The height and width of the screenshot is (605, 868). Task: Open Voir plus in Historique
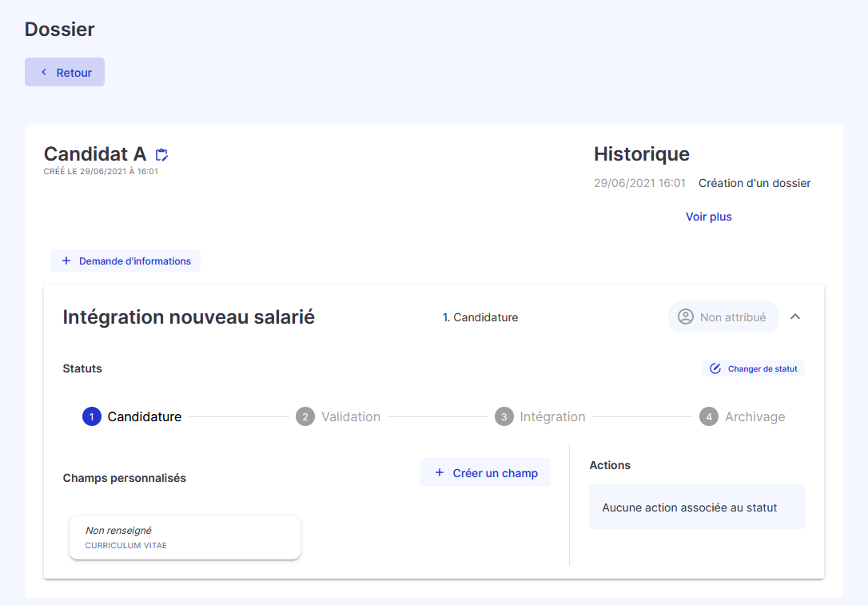click(x=708, y=217)
